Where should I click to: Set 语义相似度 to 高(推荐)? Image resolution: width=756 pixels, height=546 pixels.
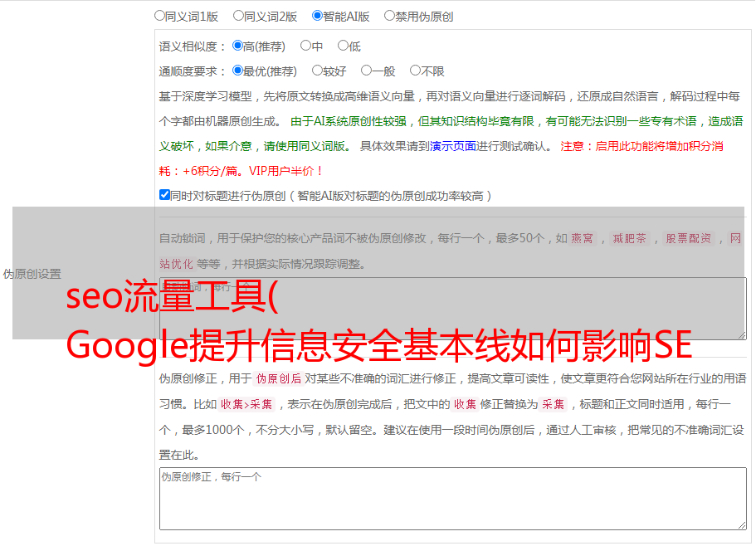[x=237, y=46]
